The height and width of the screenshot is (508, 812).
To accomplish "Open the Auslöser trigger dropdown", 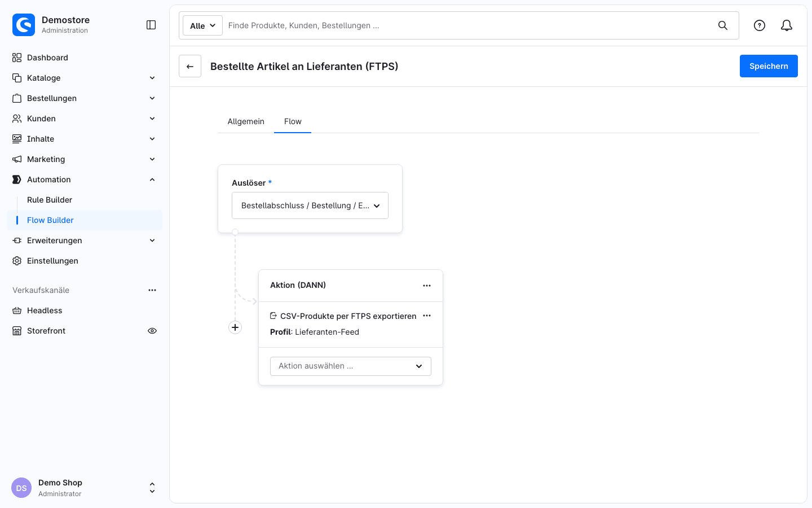I will click(310, 205).
